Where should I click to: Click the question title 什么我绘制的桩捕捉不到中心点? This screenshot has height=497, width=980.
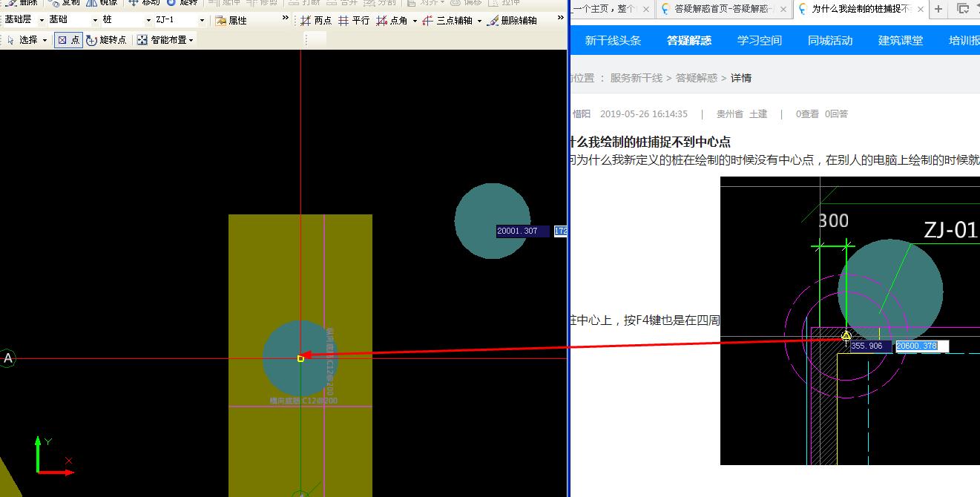pyautogui.click(x=651, y=142)
